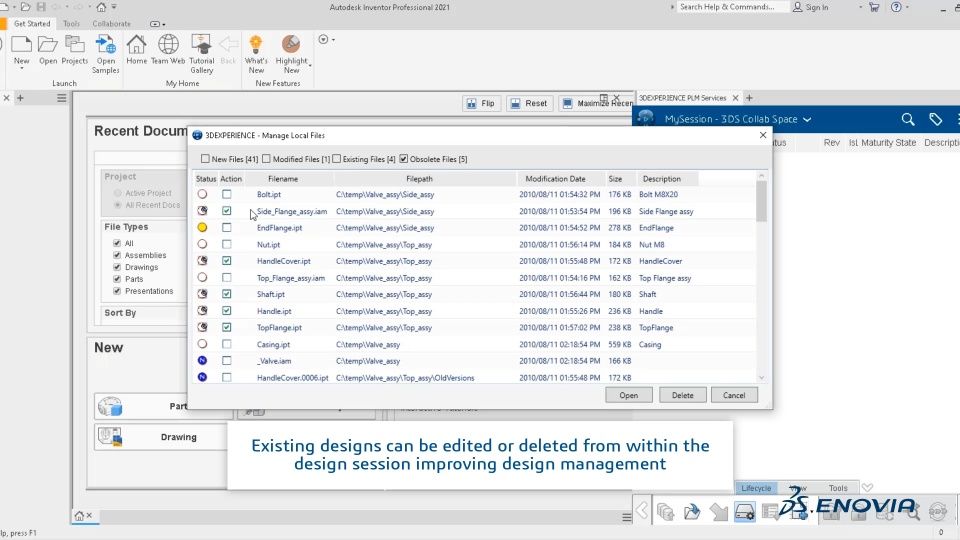Image resolution: width=960 pixels, height=540 pixels.
Task: Open the Sign In dropdown arrow
Action: (x=860, y=7)
